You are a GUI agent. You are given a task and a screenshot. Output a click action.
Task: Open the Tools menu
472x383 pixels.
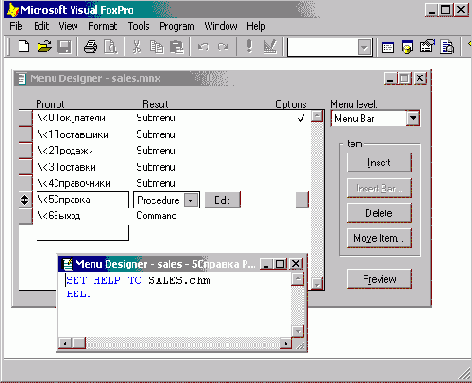click(139, 26)
